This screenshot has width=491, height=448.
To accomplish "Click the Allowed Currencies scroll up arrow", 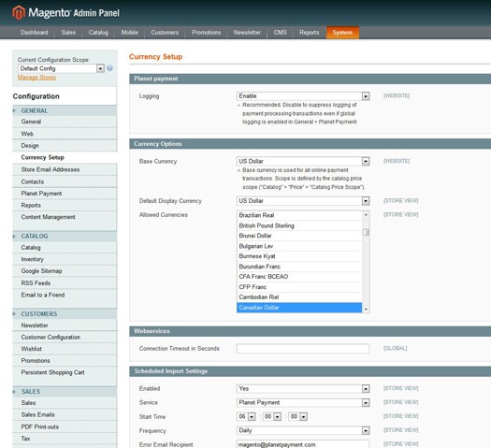I will coord(366,214).
